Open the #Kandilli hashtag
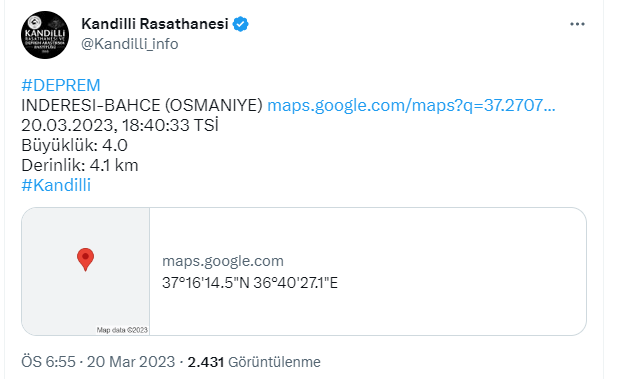622x379 pixels. (x=56, y=185)
